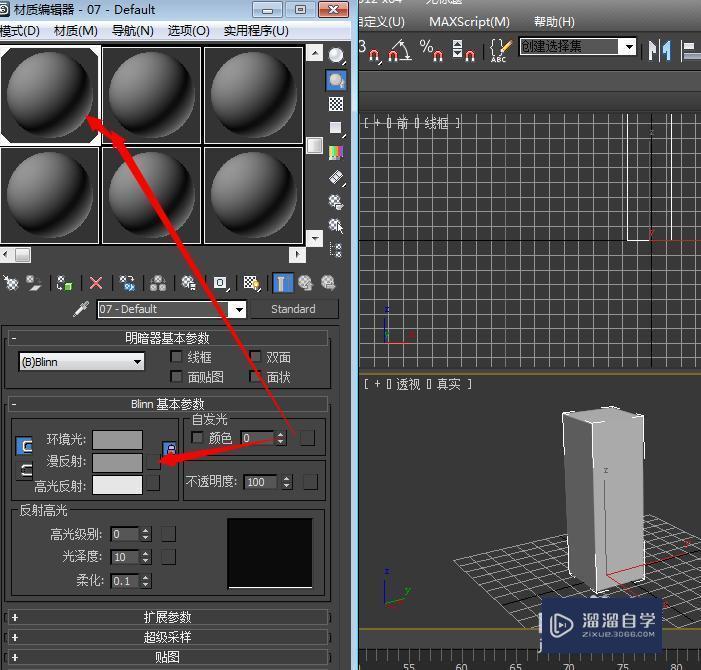Toggle the Spinner Snap icon

(x=463, y=50)
